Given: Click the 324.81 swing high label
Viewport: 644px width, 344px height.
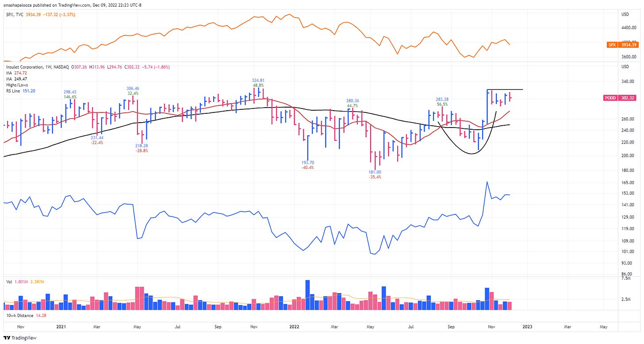Looking at the screenshot, I should pos(258,81).
